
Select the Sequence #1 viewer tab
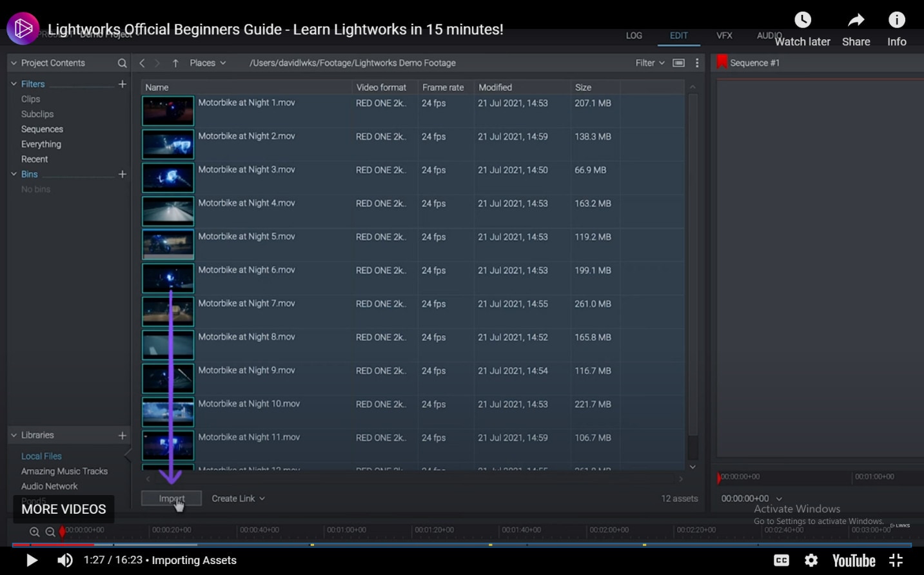coord(754,63)
